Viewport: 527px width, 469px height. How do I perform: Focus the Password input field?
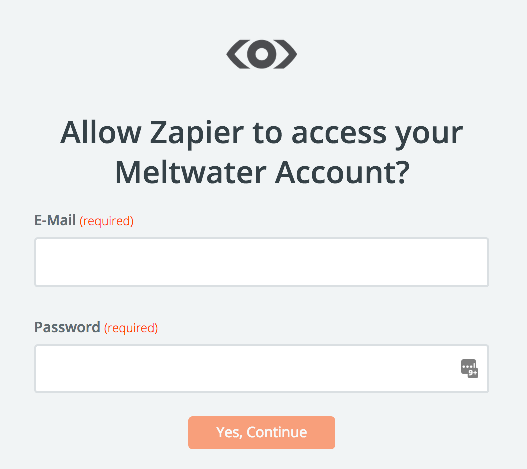coord(261,368)
